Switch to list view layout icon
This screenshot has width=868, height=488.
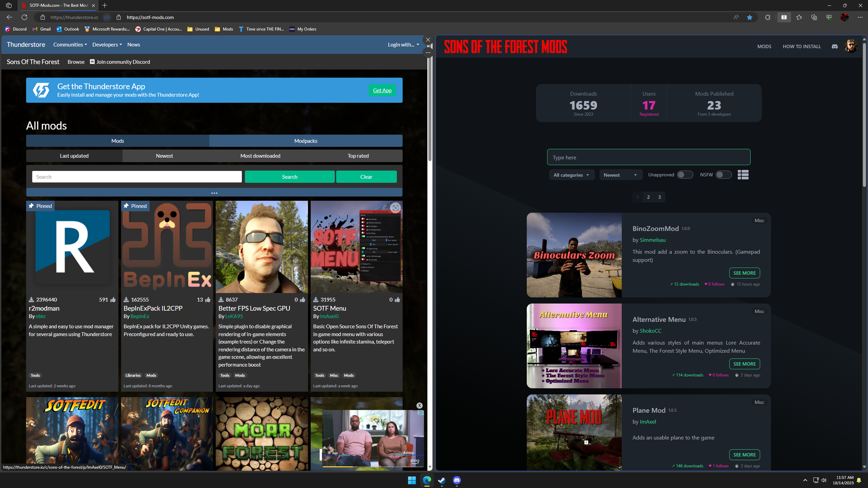[x=743, y=175]
